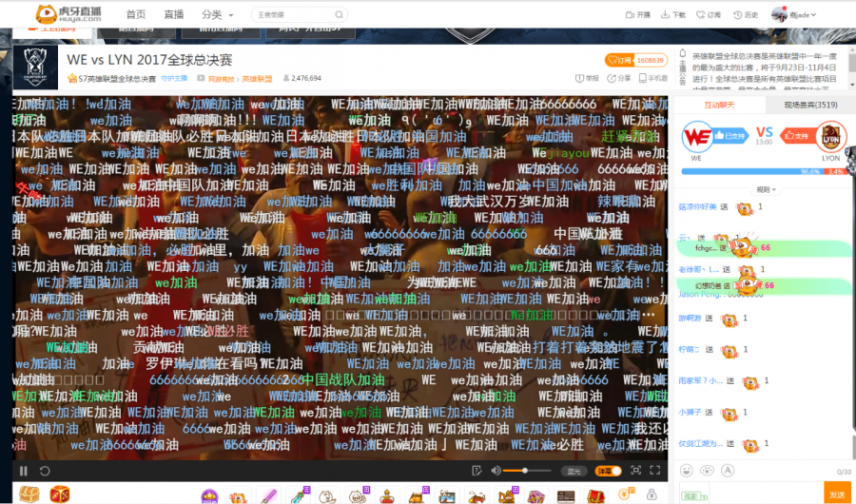856x504 pixels.
Task: Select the pink magic wand gift
Action: (x=268, y=495)
